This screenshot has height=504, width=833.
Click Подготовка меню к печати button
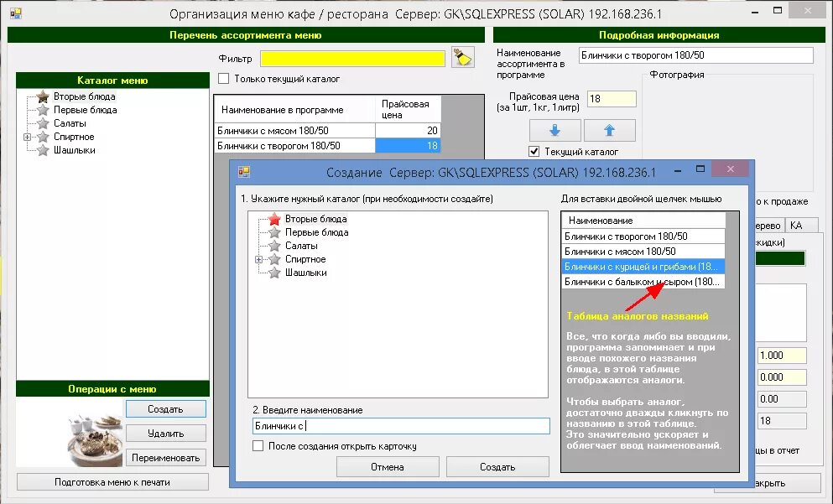pos(112,482)
